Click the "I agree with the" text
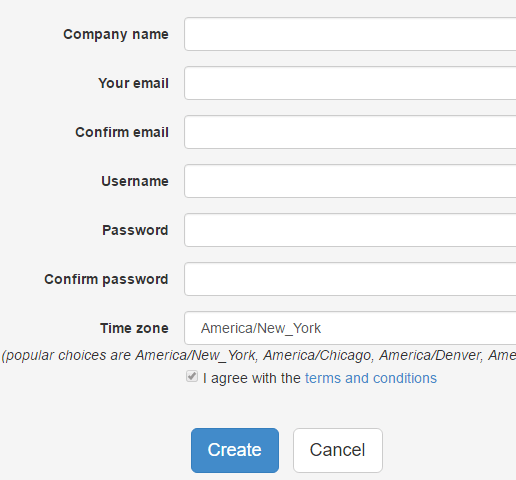Viewport: 516px width, 480px height. (252, 378)
